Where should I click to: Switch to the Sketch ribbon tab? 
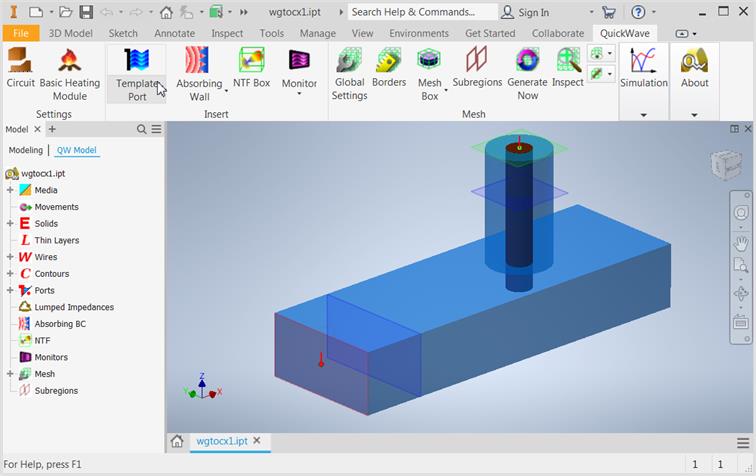(123, 33)
